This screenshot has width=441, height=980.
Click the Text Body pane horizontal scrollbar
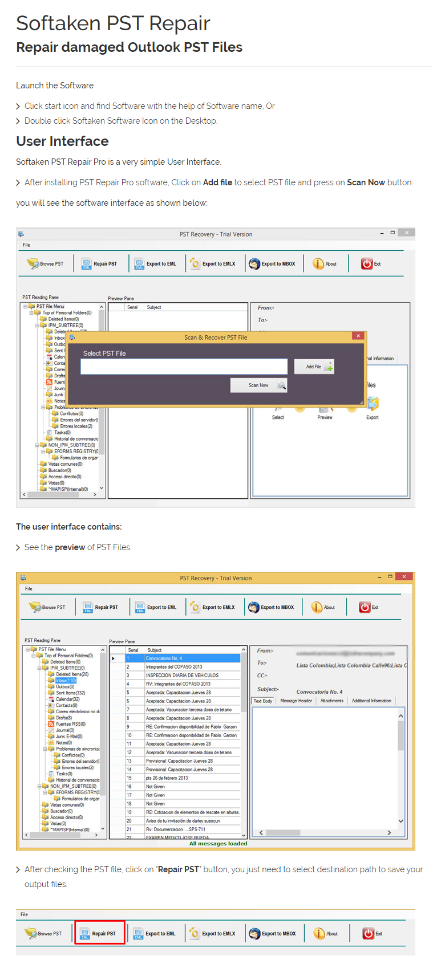(x=325, y=833)
